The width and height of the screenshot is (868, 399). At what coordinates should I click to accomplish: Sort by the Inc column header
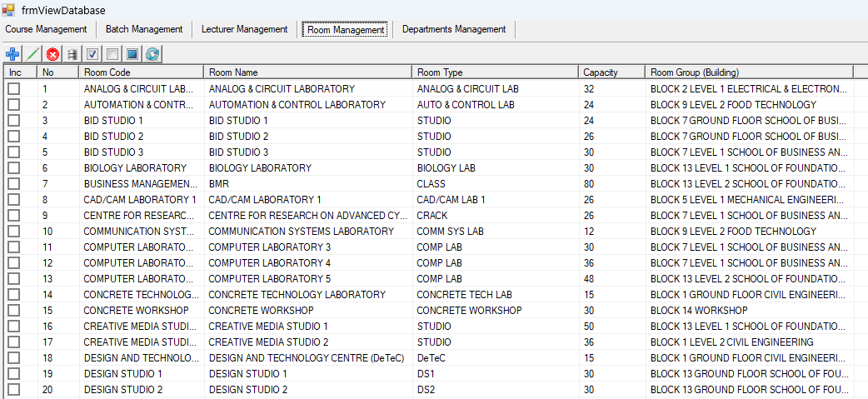21,72
